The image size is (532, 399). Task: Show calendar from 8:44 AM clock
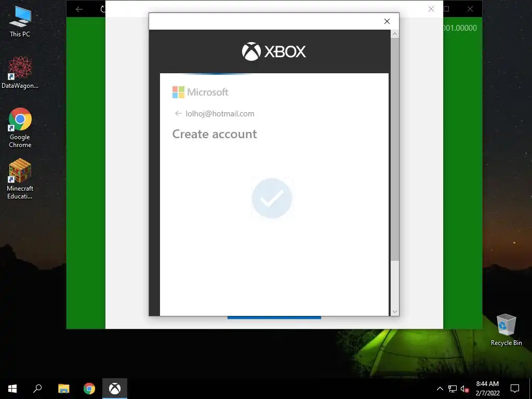point(487,389)
